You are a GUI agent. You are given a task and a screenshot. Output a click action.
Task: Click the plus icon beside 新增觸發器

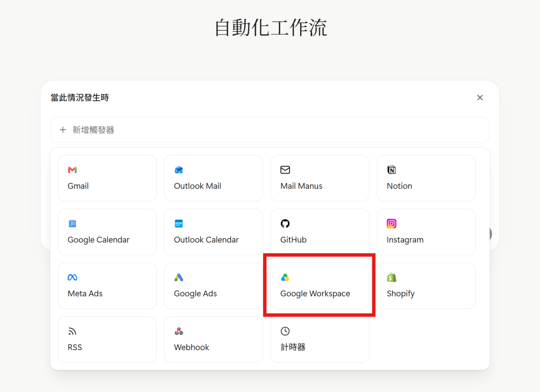[63, 130]
